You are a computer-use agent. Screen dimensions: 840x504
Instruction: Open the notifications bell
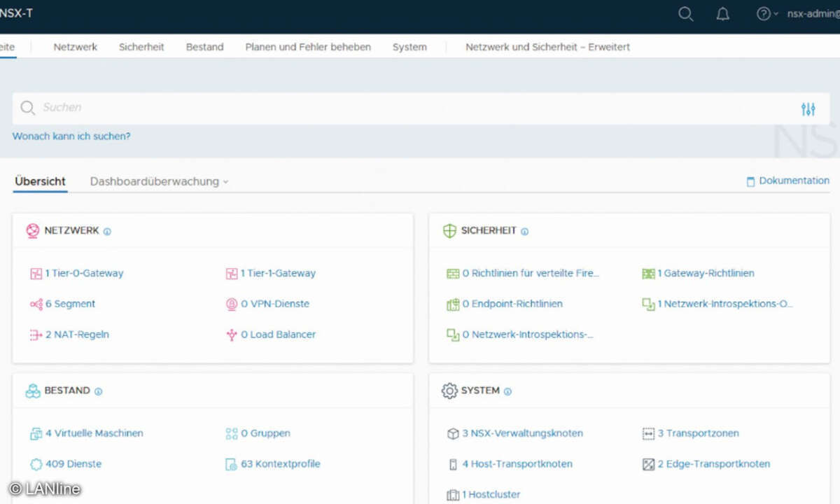point(723,14)
